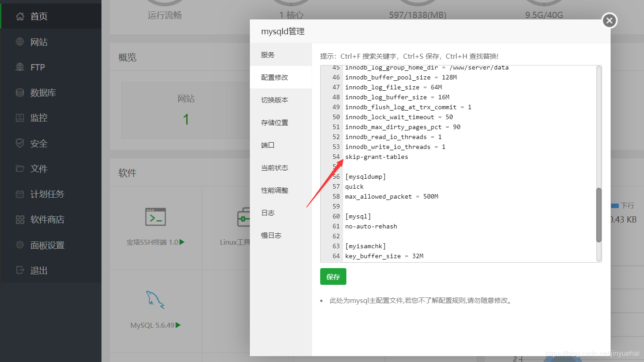Click the monitor icon beside 监控
644x362 pixels.
pos(20,118)
